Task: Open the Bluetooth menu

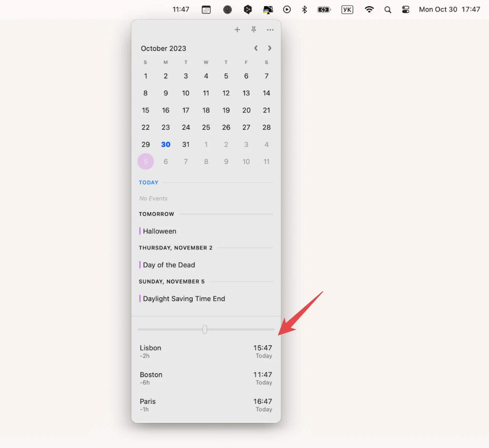Action: click(304, 10)
